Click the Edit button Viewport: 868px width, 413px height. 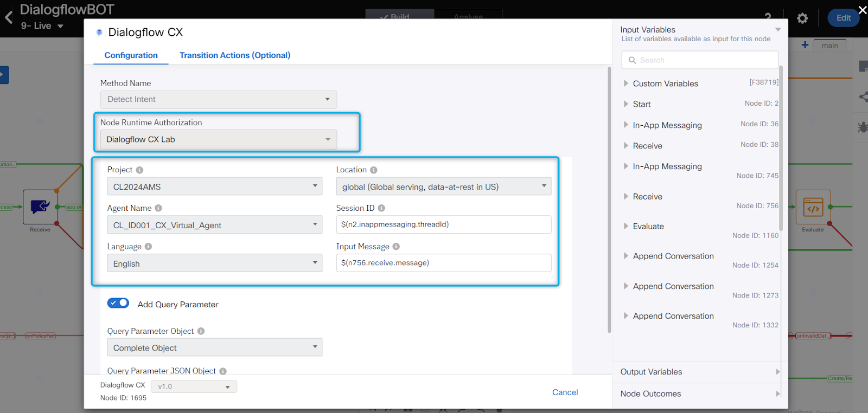point(844,18)
